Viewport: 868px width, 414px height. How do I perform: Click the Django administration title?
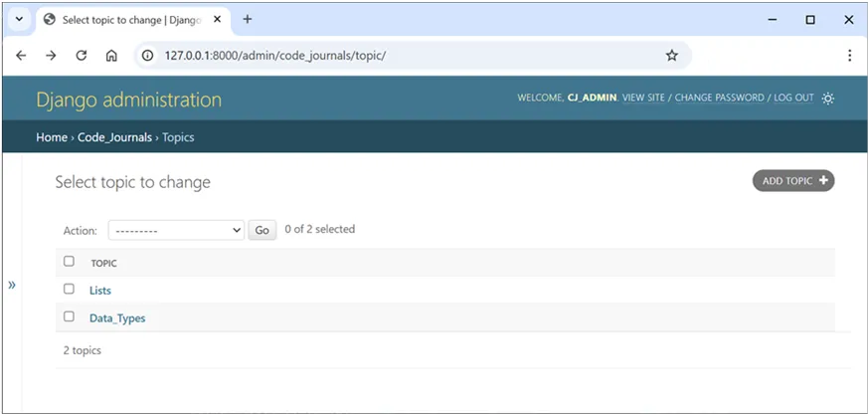[x=128, y=100]
